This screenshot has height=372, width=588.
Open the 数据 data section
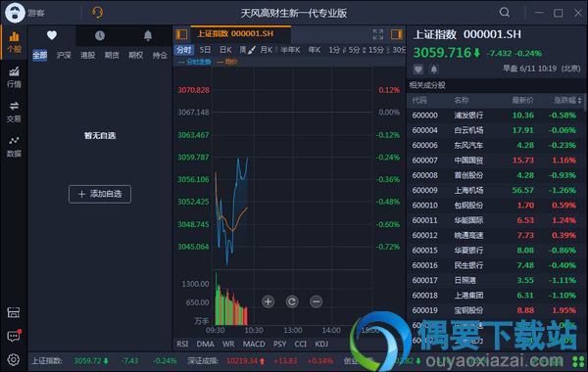(x=14, y=147)
